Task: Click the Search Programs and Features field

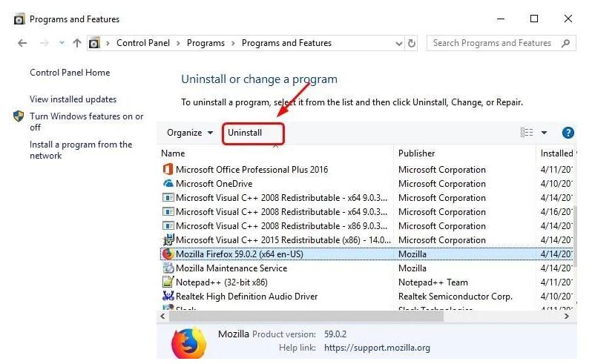Action: 501,43
